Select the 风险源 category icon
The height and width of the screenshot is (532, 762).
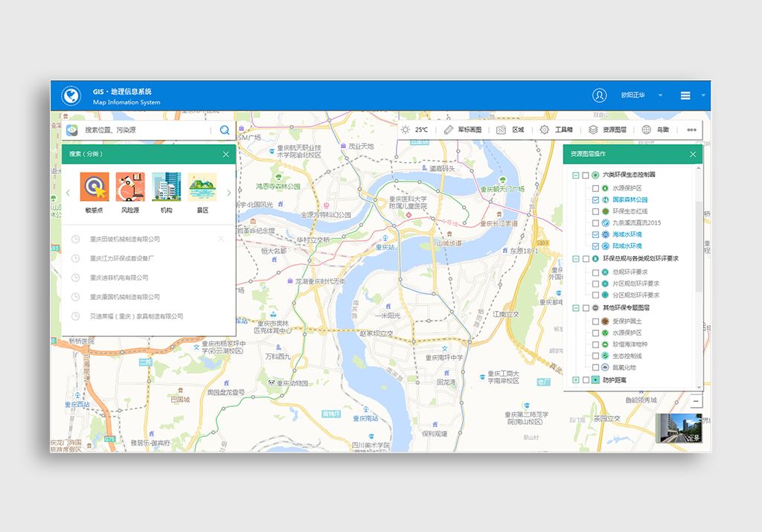point(130,188)
